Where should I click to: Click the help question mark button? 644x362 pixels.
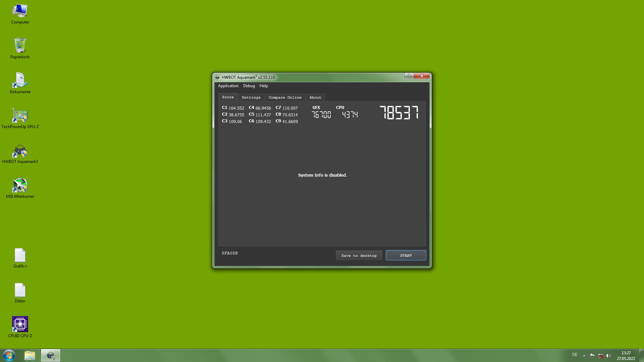tap(409, 76)
